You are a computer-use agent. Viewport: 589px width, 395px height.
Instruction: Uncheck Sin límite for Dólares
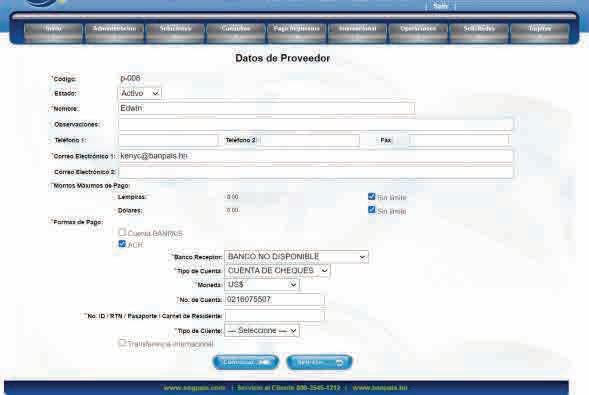372,210
